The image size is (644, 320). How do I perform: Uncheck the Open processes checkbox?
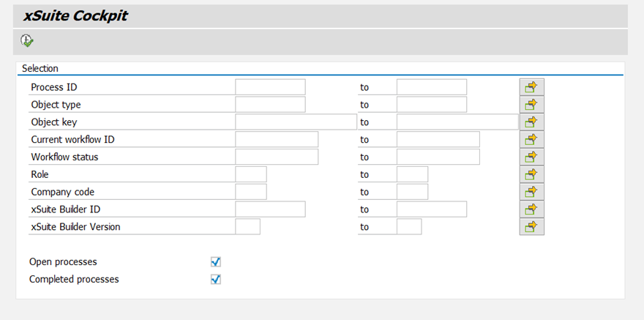coord(216,261)
